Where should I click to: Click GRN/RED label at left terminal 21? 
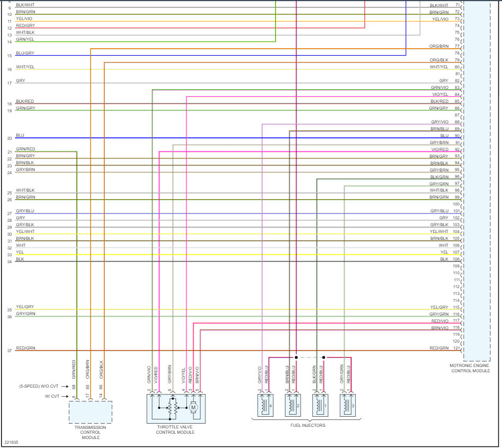click(25, 149)
